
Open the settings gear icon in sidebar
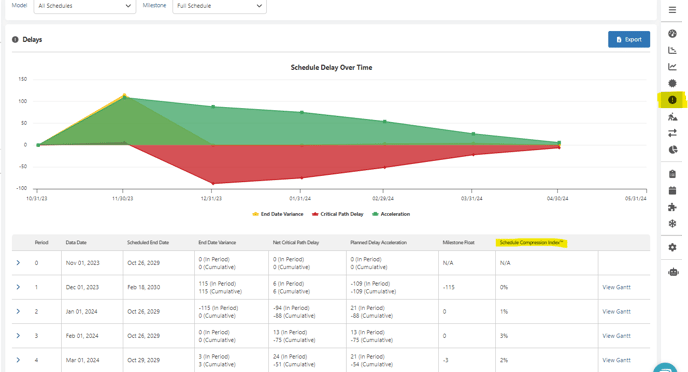point(672,247)
